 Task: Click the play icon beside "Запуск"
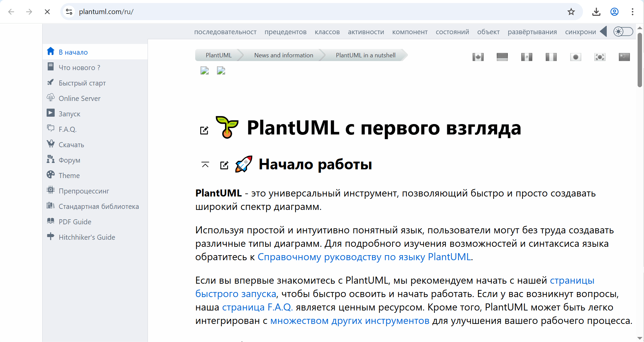(51, 113)
